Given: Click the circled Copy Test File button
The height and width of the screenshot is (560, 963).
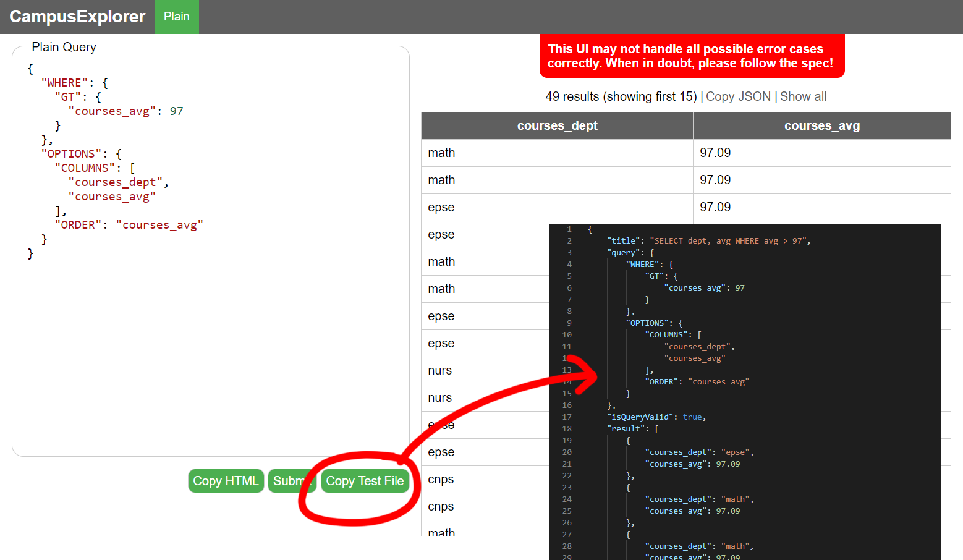Looking at the screenshot, I should point(365,481).
